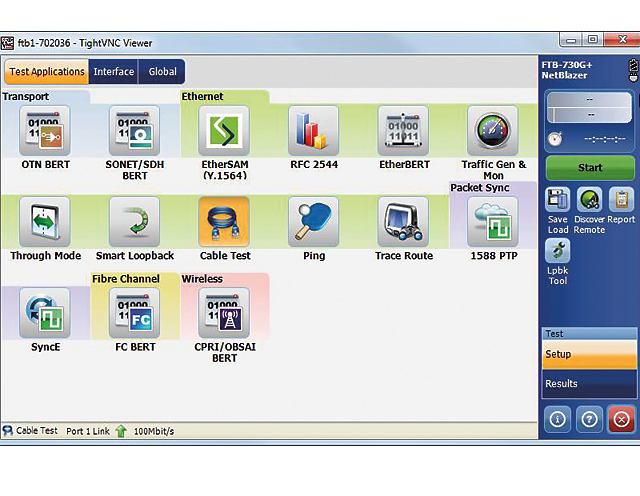Click the FTB-730G+ NetBlazer title
Image resolution: width=640 pixels, height=496 pixels.
567,70
